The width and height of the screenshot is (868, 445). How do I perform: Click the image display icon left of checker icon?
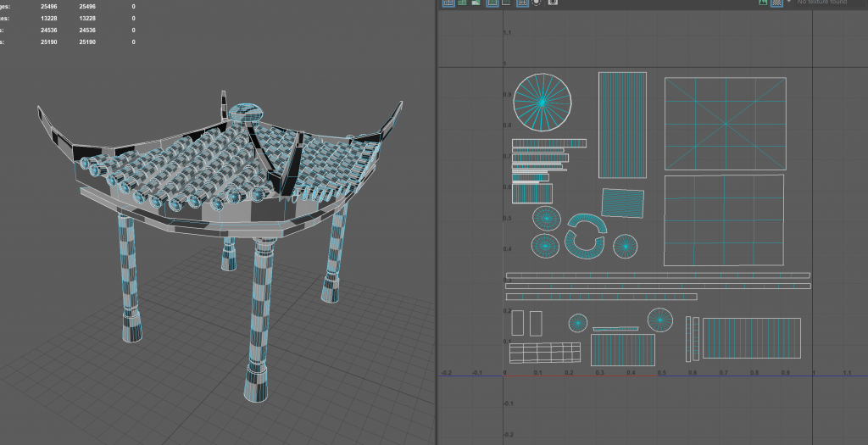click(x=764, y=3)
